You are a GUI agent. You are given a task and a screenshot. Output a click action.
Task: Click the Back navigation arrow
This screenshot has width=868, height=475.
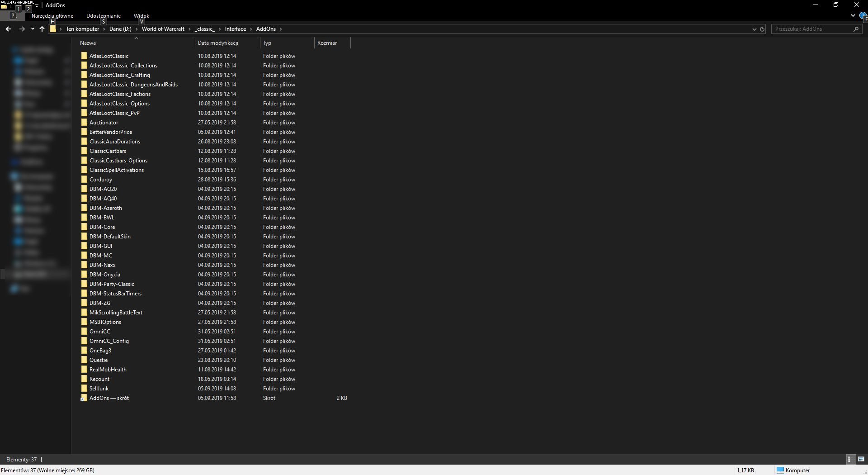(9, 29)
